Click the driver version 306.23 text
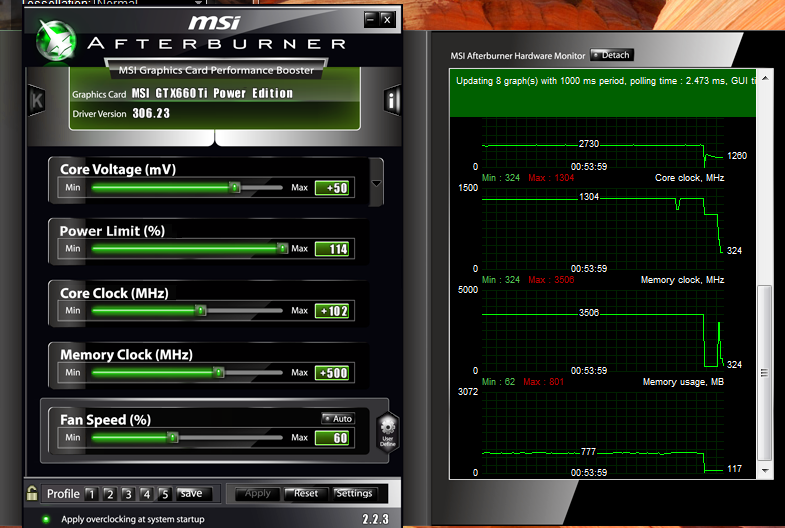The width and height of the screenshot is (785, 528). (151, 114)
